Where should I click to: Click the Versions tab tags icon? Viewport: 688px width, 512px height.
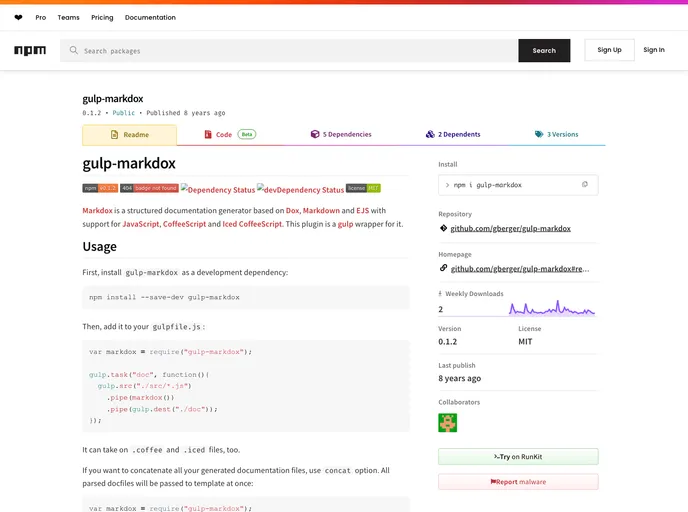(539, 134)
